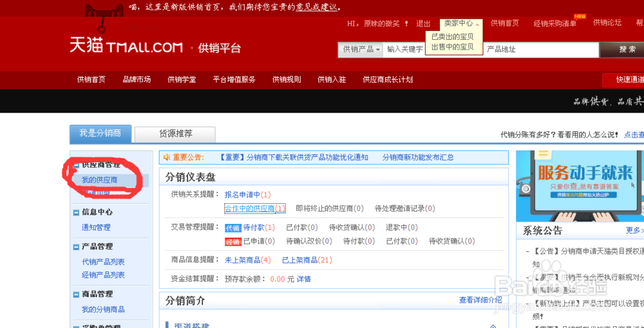
Task: Switch to the 货源推荐 tab
Action: coord(175,134)
